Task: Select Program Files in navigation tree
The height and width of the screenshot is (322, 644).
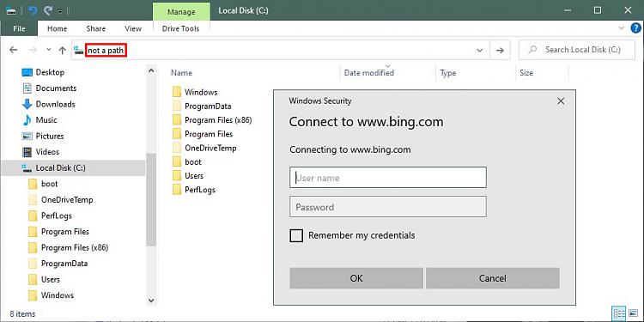Action: pos(65,232)
